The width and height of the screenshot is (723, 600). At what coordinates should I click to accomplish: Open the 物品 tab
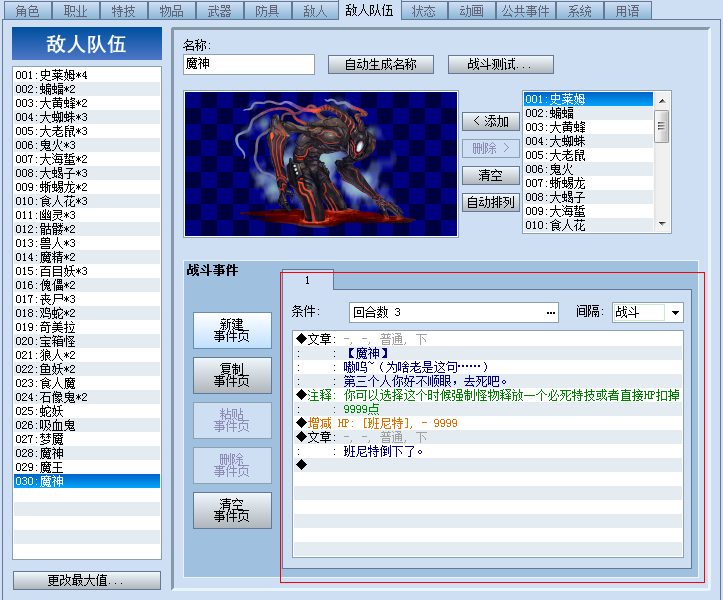[172, 10]
